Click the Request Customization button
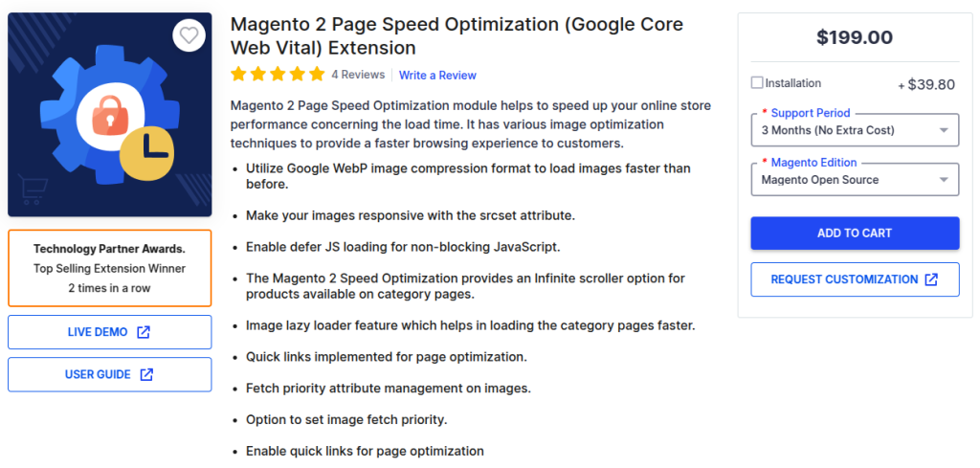 pos(855,279)
